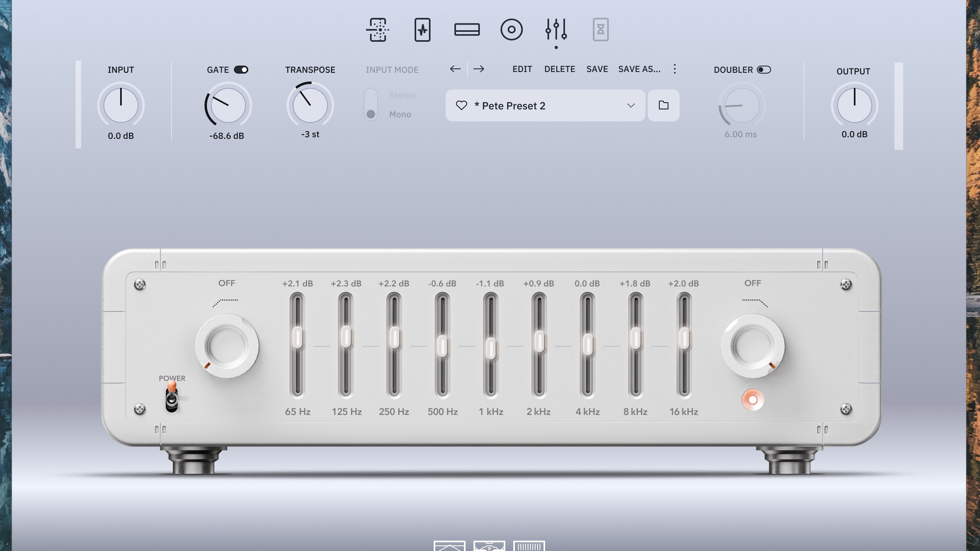Select the EQ sliders section icon
Screen dimensions: 980x551
pos(556,29)
